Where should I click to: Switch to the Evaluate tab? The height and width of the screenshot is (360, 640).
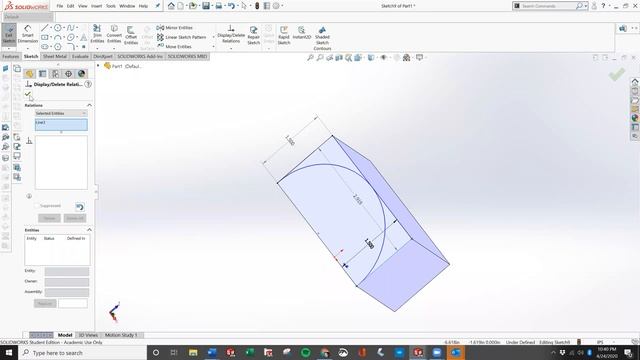80,56
